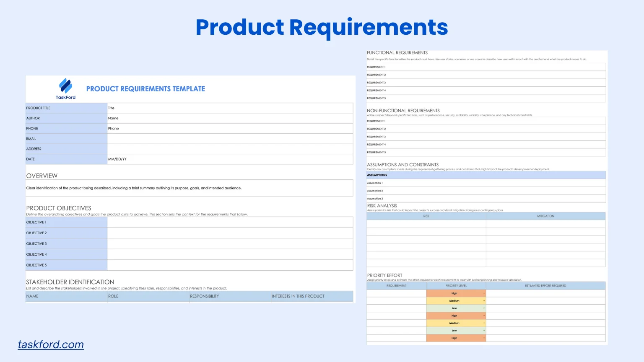Open the taskford.com link
Viewport: 644px width, 362px height.
pos(51,344)
